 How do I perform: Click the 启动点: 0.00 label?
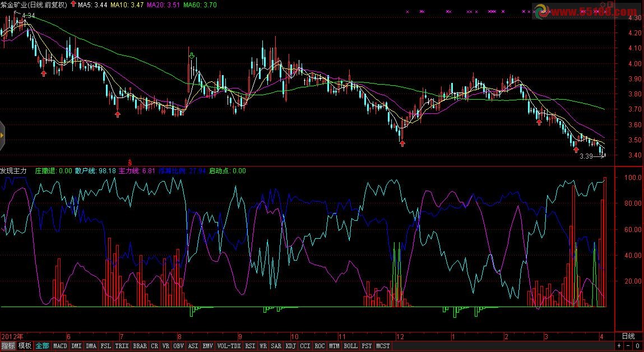point(228,171)
